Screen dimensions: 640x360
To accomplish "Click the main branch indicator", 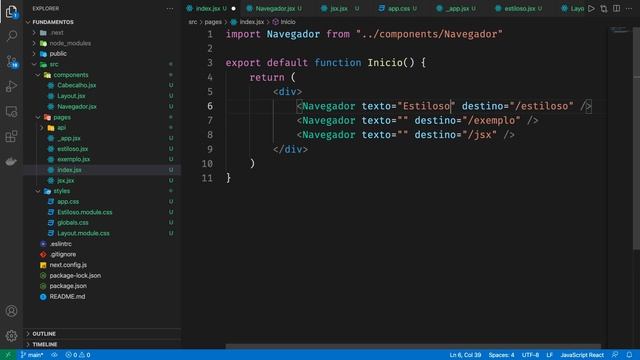I will tap(32, 355).
